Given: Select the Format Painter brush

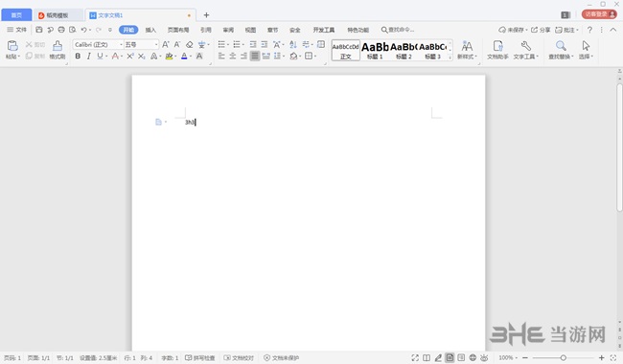Looking at the screenshot, I should [x=58, y=50].
